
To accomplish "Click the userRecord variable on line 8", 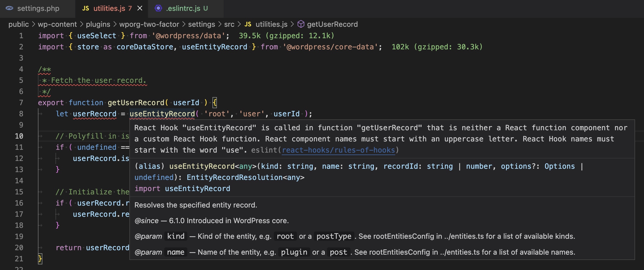I will click(95, 114).
